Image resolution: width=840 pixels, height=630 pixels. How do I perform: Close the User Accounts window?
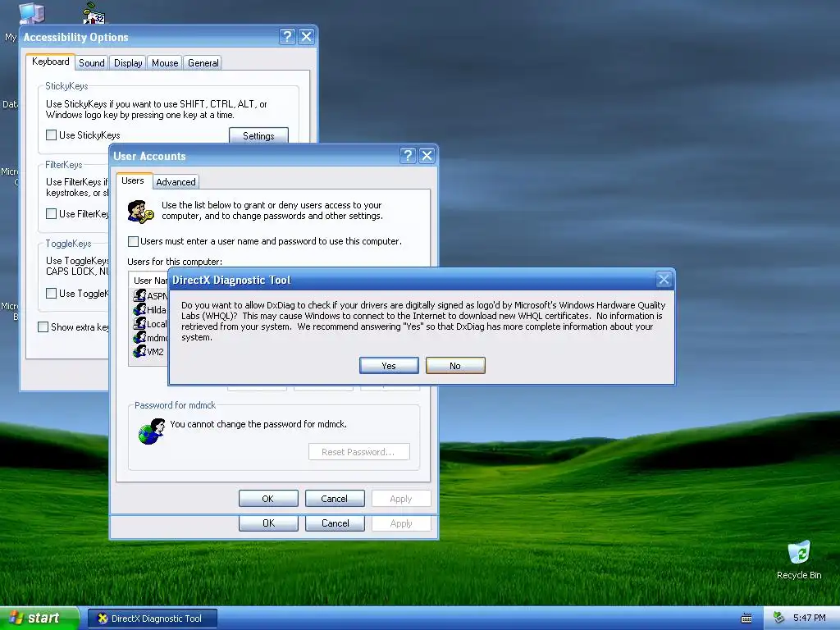click(x=427, y=155)
